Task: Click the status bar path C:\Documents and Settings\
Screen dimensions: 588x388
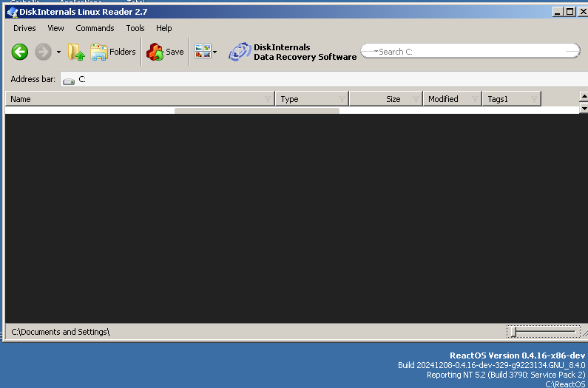Action: click(61, 332)
